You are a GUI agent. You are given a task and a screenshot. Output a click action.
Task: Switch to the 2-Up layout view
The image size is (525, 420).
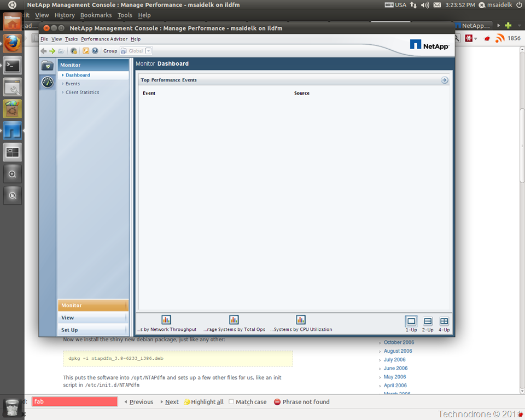tap(428, 322)
